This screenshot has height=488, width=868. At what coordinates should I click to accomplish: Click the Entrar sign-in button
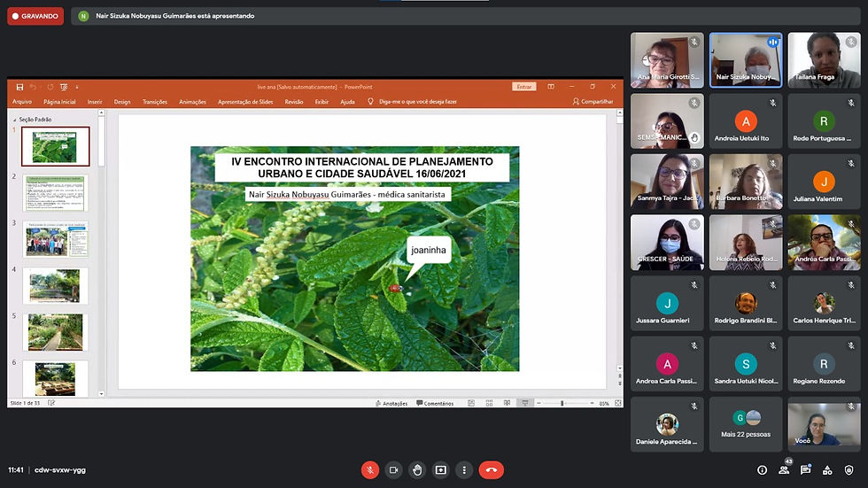(523, 87)
